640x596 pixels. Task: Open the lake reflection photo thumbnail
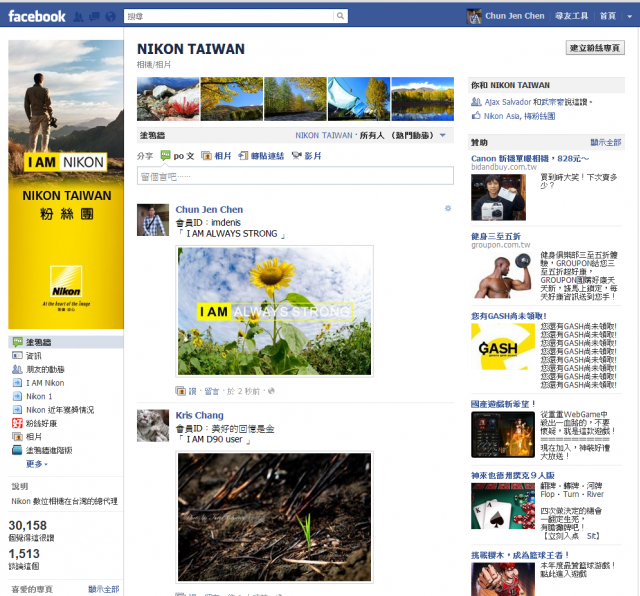422,99
